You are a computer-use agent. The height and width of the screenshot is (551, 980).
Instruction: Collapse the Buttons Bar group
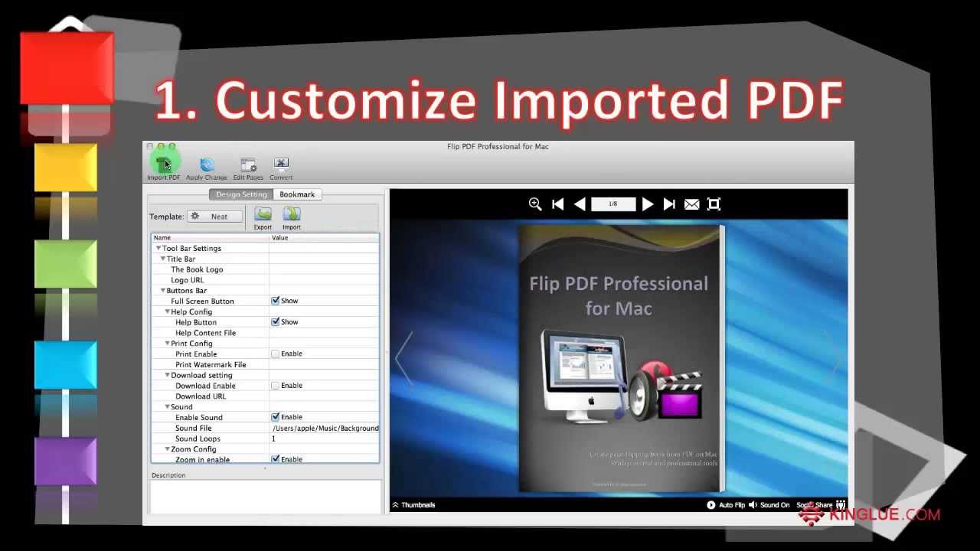click(x=163, y=291)
